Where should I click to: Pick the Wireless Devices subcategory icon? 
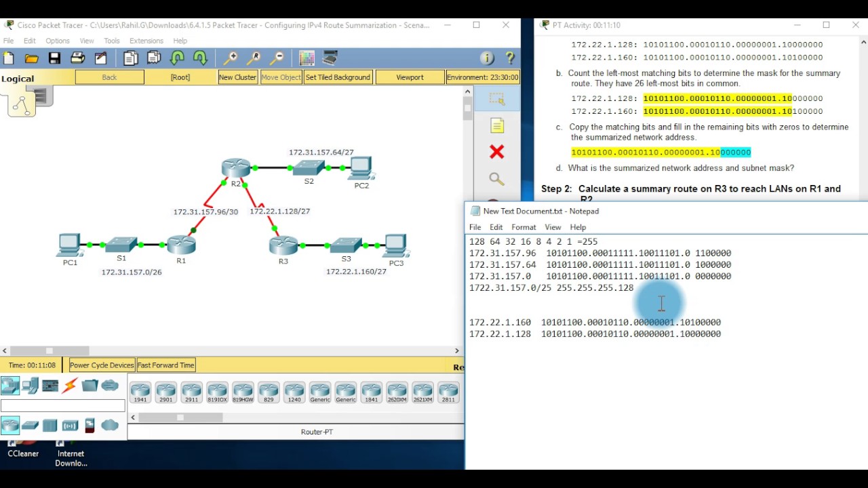pos(70,426)
